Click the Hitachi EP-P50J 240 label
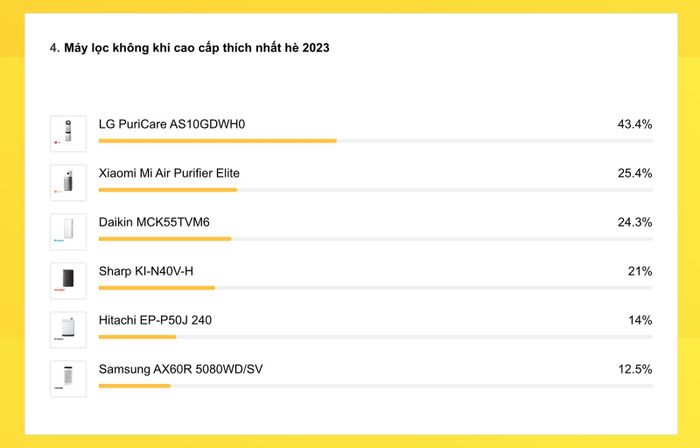Image resolution: width=700 pixels, height=448 pixels. point(155,320)
